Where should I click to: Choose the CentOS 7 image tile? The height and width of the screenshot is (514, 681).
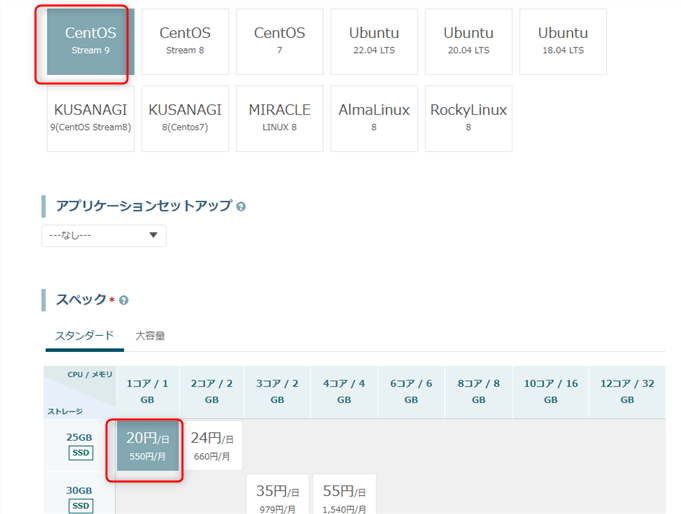pos(280,42)
